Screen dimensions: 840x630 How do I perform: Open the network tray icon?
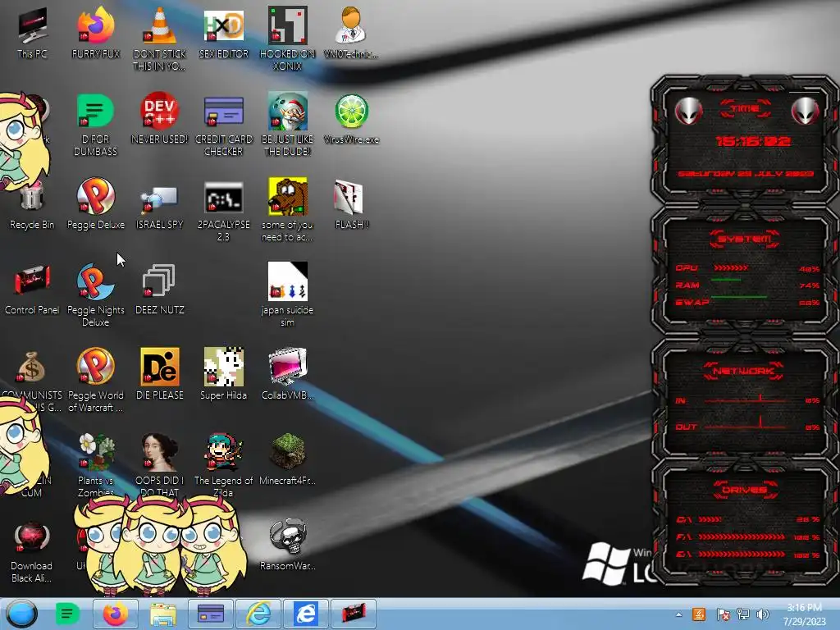click(743, 614)
